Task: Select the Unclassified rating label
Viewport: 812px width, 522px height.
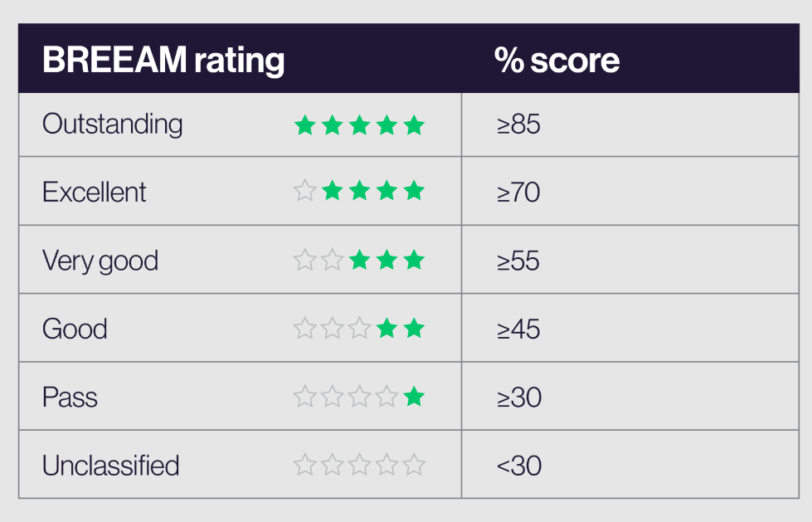Action: pos(110,466)
